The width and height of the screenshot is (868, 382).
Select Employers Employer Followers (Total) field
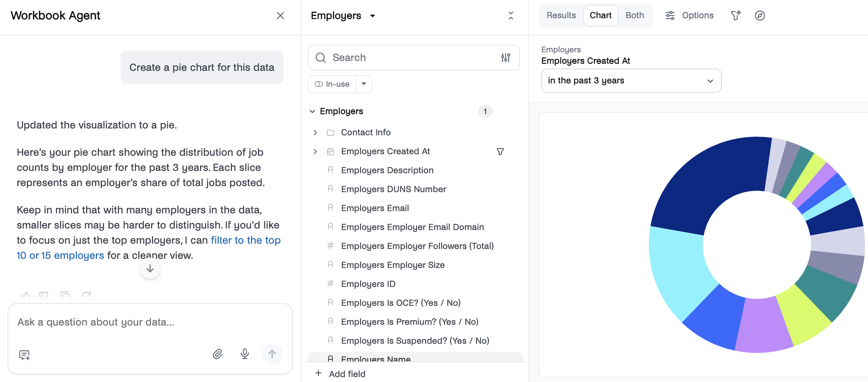[x=417, y=246]
